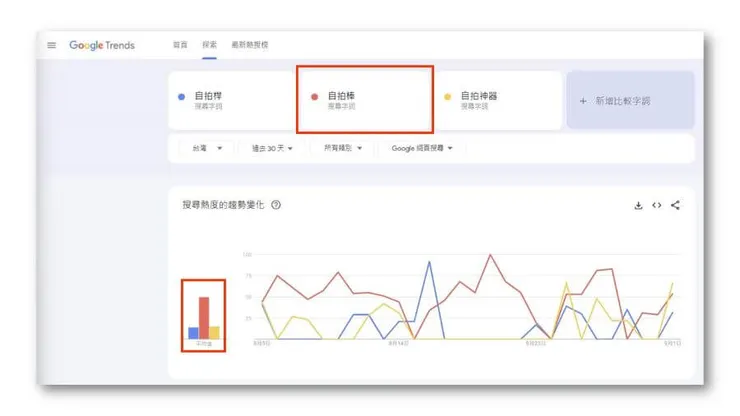The height and width of the screenshot is (416, 740).
Task: Click the red dot of 自拍棒
Action: tap(314, 96)
